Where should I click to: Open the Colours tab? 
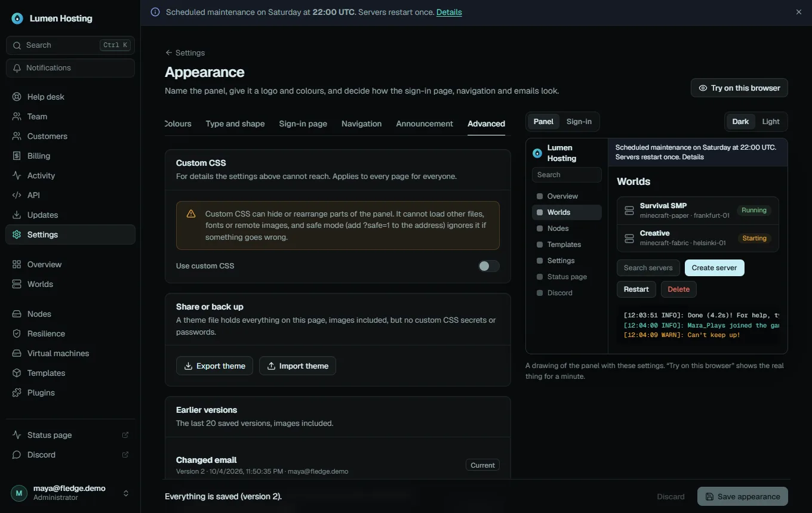178,123
